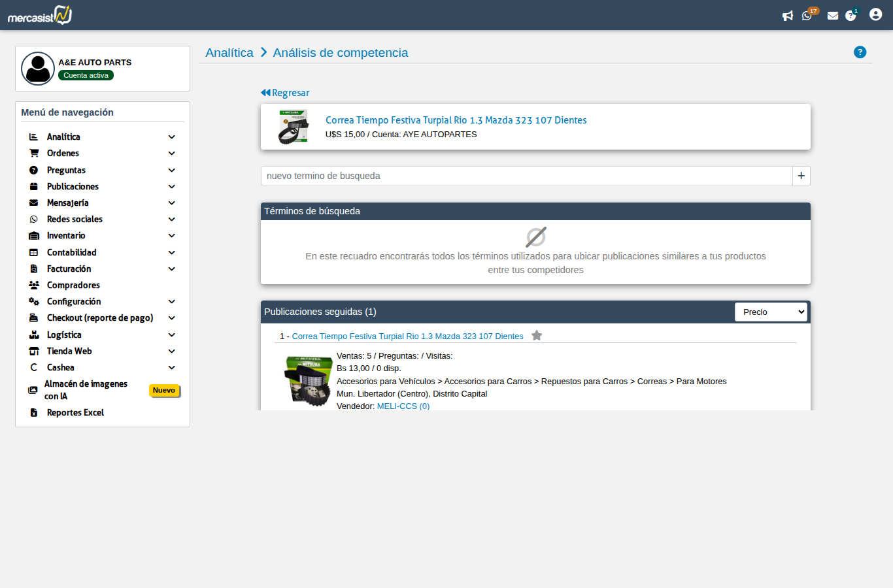Open Reportes Excel menu item

[75, 413]
